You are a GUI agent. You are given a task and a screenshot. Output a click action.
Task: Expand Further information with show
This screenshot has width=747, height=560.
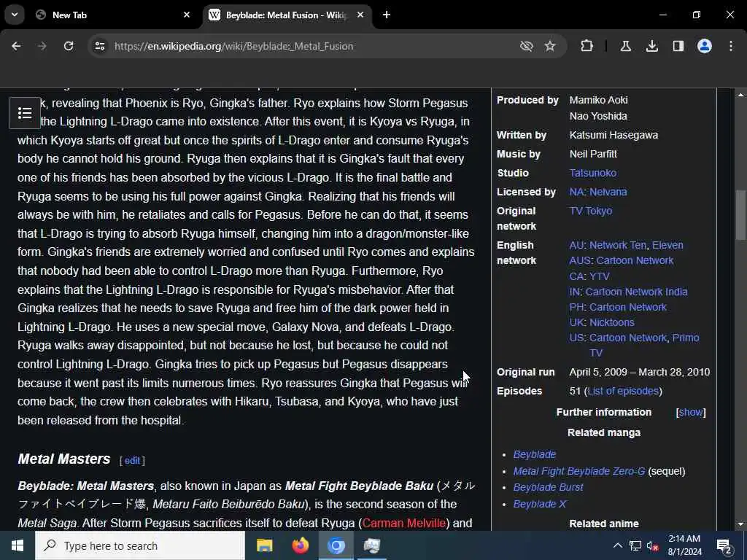coord(691,413)
